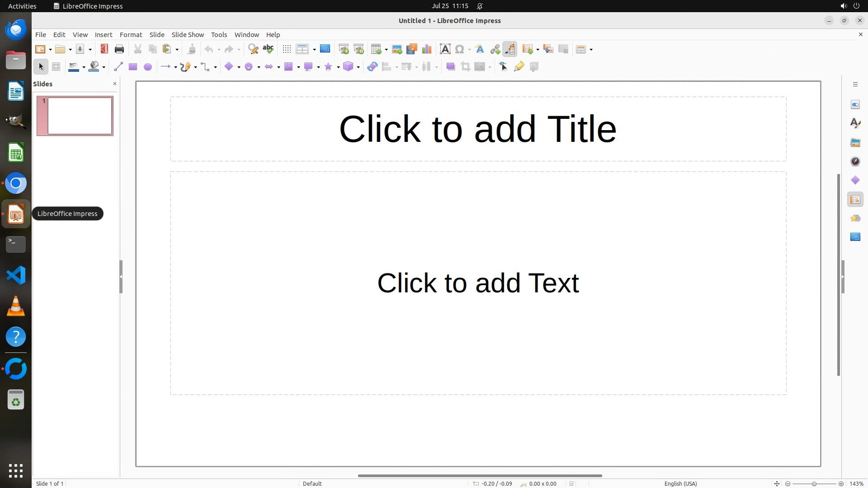Toggle Show Draw Functions button
This screenshot has height=488, width=868.
[x=510, y=49]
